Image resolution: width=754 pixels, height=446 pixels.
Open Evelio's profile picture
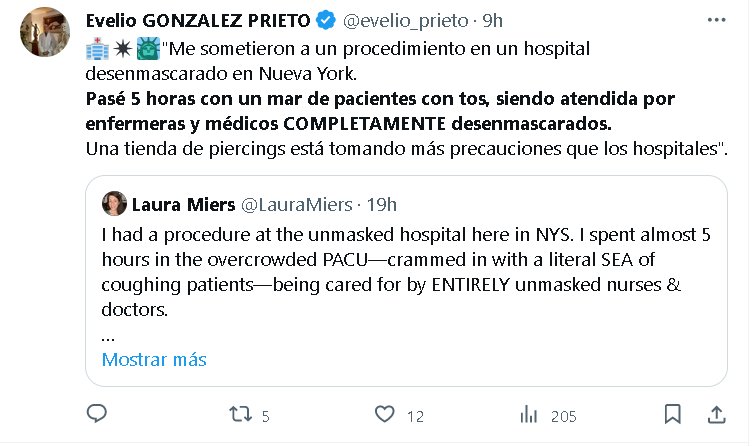point(45,34)
